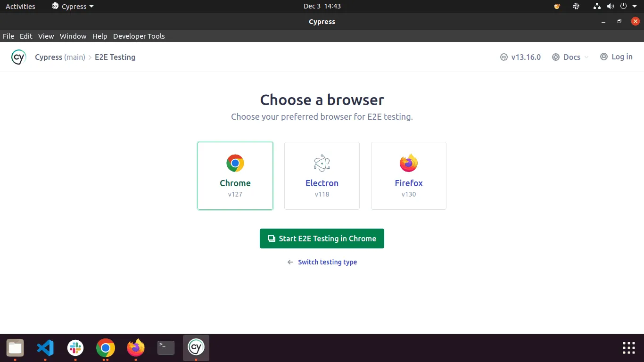644x362 pixels.
Task: Click the back arrow beside Switch testing type
Action: pyautogui.click(x=290, y=262)
